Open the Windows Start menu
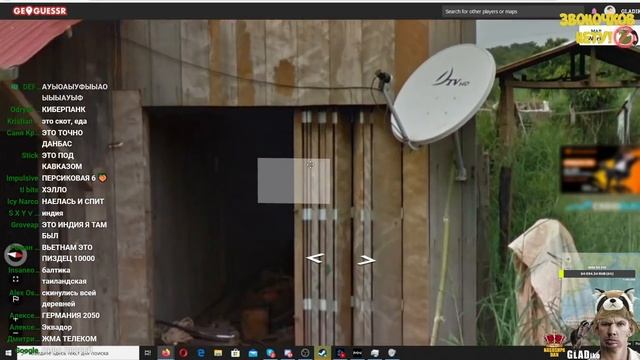Screen dimensions: 640x360 pos(8,353)
